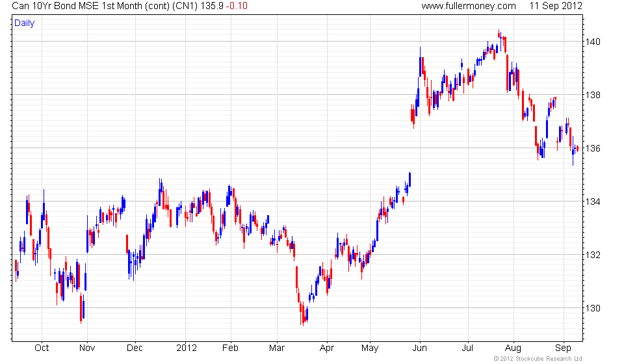Click the 'Sep' month axis label
Screen dimensions: 637x364
tap(563, 348)
